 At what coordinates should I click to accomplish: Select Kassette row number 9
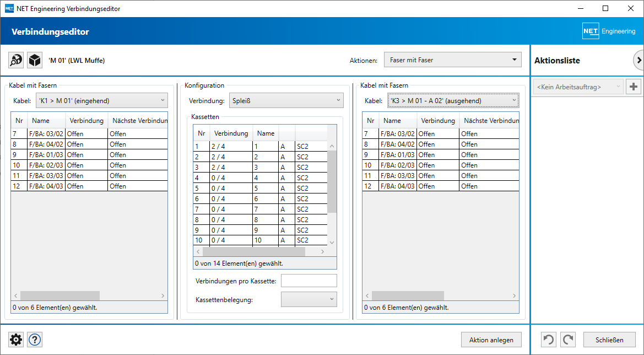(x=261, y=230)
